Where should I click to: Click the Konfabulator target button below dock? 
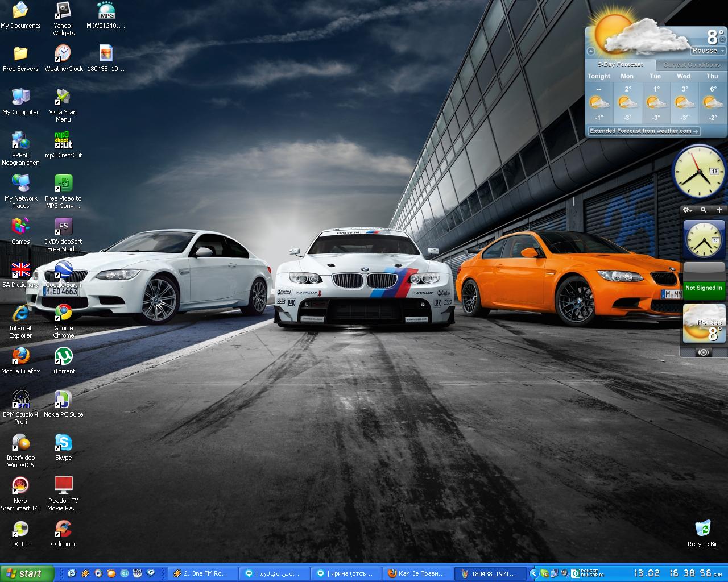(x=704, y=352)
